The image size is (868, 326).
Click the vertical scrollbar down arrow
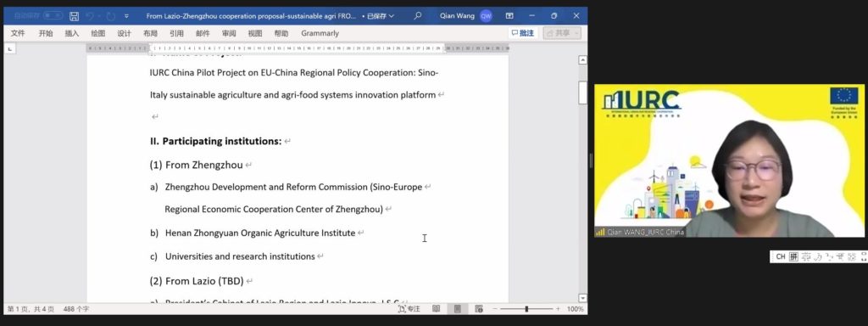[582, 298]
